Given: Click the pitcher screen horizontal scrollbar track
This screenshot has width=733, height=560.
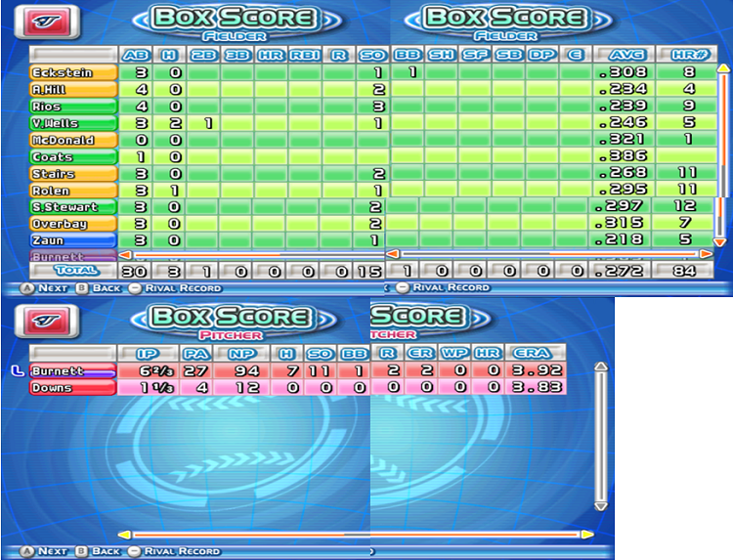Looking at the screenshot, I should pyautogui.click(x=356, y=534).
